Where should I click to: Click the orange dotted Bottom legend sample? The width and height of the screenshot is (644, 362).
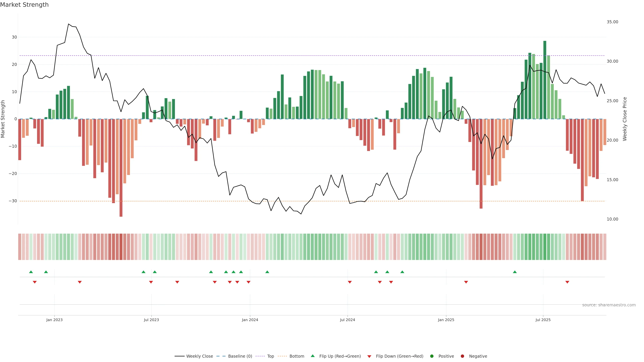(282, 356)
